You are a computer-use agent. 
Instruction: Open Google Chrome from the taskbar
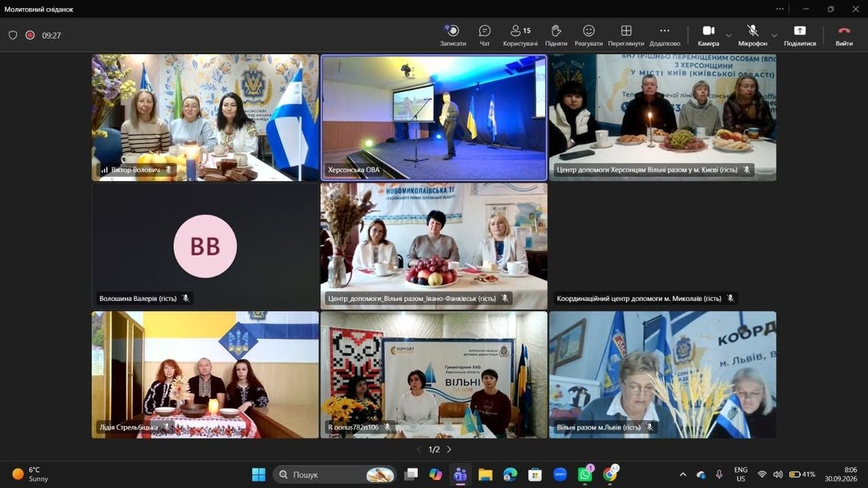click(x=610, y=474)
